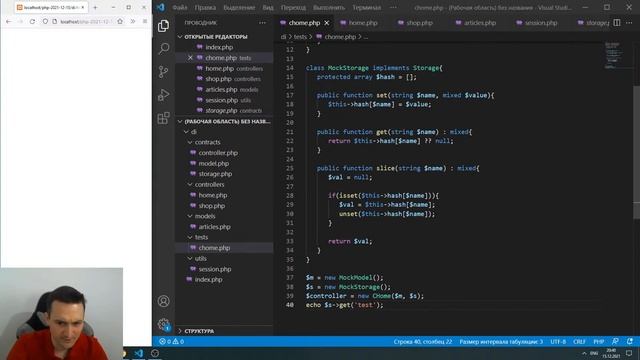Open the Правка menu
The image size is (640, 360).
coord(205,7)
